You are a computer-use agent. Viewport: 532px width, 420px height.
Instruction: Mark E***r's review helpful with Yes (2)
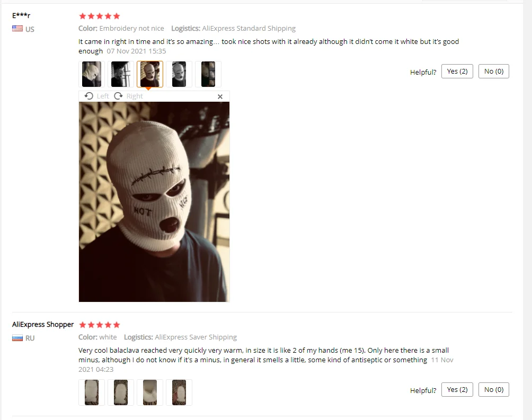457,72
